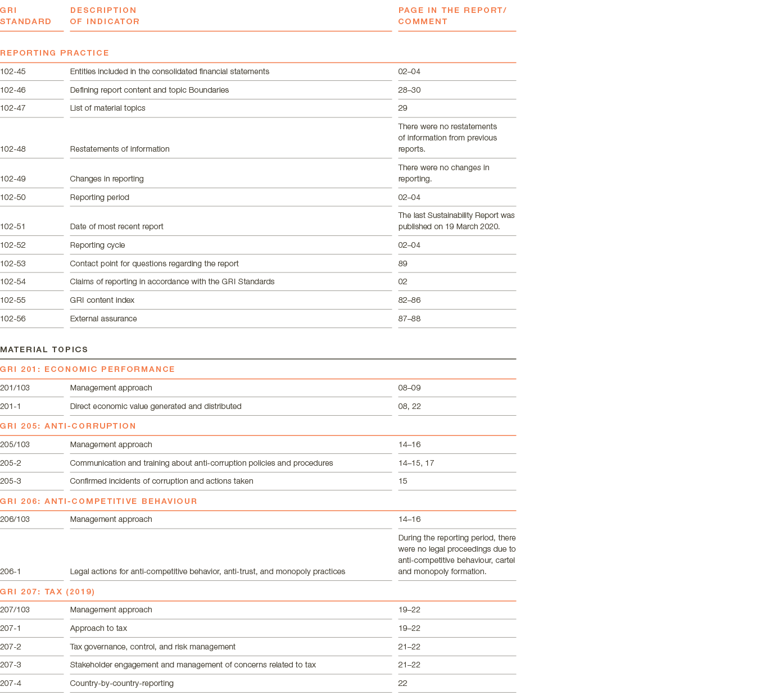Click the 'REPORTING PRACTICE' section heading
This screenshot has width=765, height=700.
(55, 53)
